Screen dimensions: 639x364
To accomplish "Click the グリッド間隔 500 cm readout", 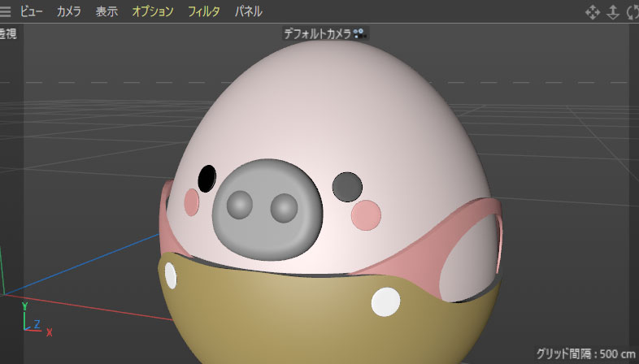I will (585, 354).
